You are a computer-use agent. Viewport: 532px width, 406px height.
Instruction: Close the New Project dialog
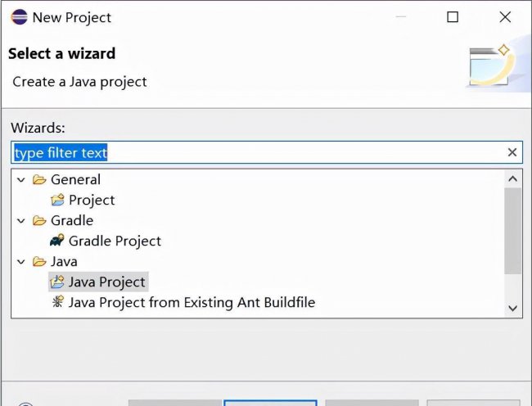point(505,17)
